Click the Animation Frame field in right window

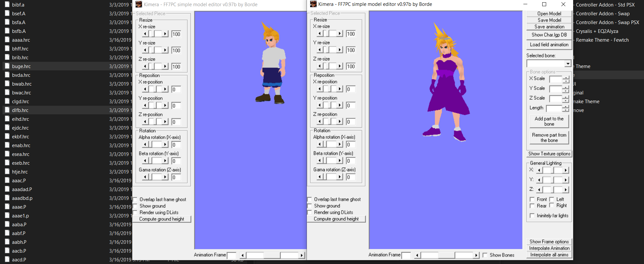pyautogui.click(x=406, y=255)
